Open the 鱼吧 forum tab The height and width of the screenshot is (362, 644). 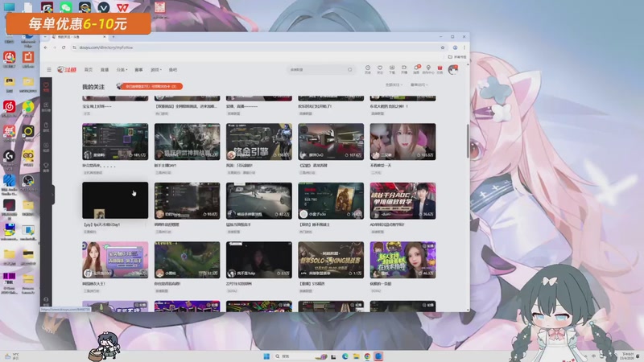pos(173,70)
